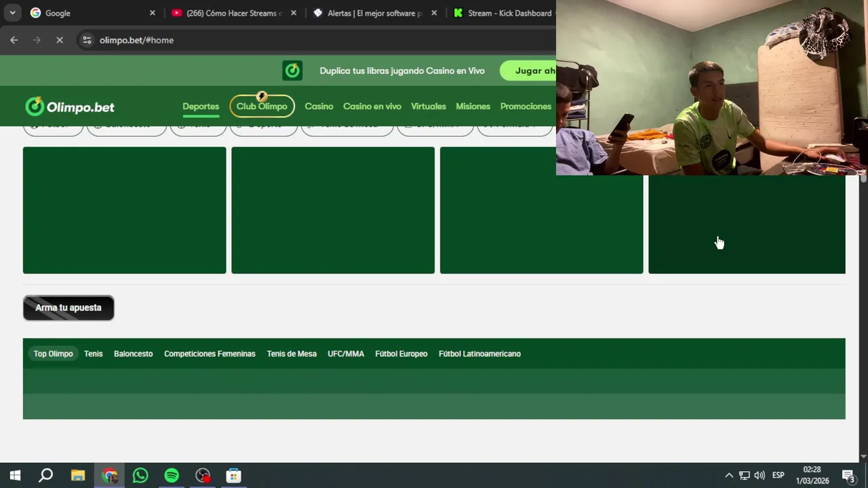Click the Jugar ahora banner button
Image resolution: width=868 pixels, height=488 pixels.
528,70
